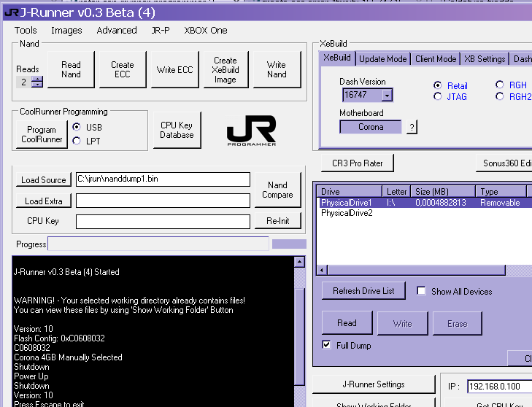The width and height of the screenshot is (532, 407).
Task: Select the LPT radio option
Action: [x=77, y=141]
